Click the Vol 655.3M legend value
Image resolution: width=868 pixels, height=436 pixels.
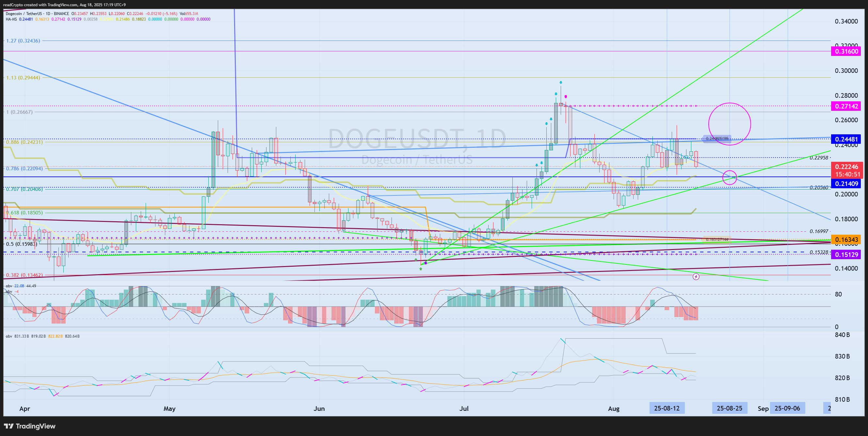click(x=189, y=14)
